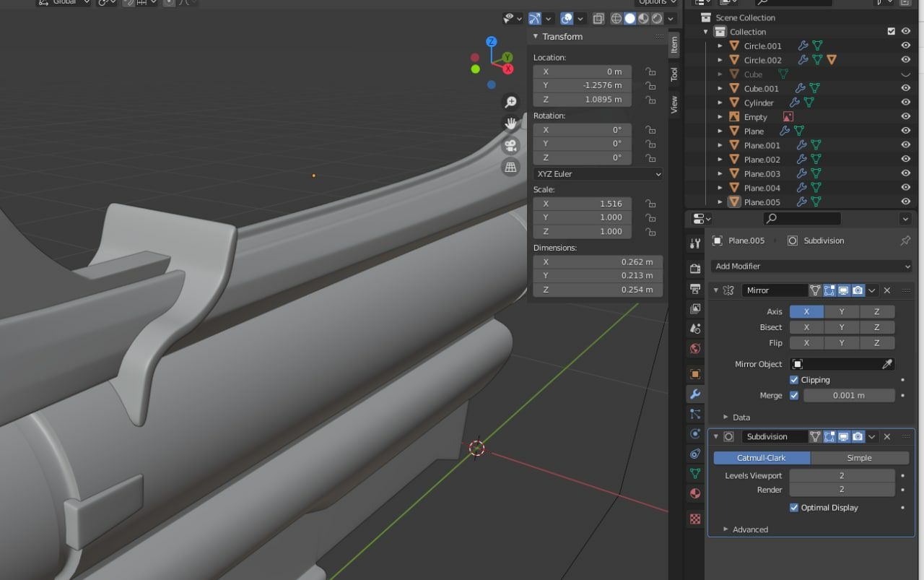The width and height of the screenshot is (924, 580).
Task: Open the View Layer properties tab
Action: point(695,308)
